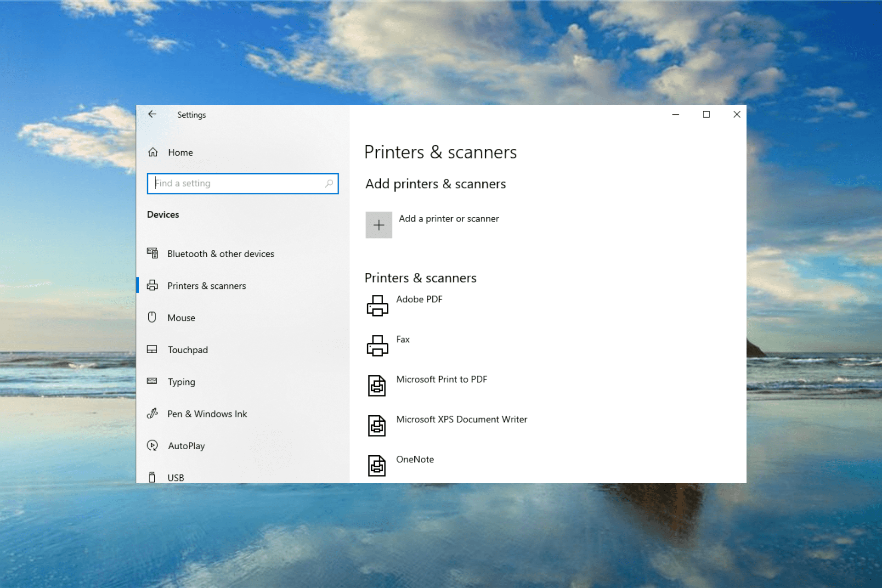The width and height of the screenshot is (882, 588).
Task: Select Adobe PDF printer name
Action: (x=419, y=299)
